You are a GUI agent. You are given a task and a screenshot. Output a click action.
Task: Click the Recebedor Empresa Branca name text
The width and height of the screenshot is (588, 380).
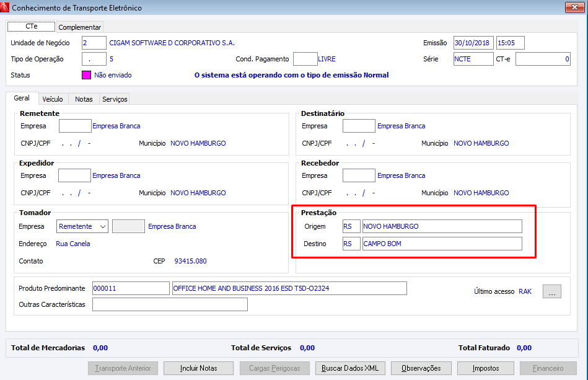point(402,175)
